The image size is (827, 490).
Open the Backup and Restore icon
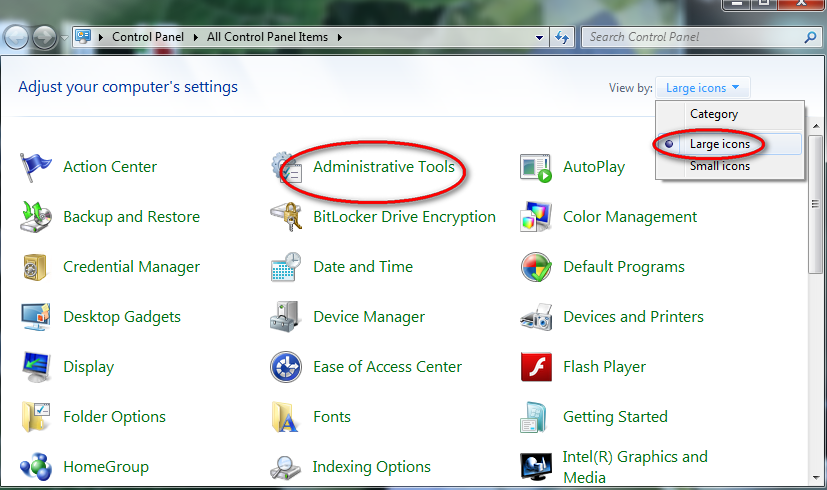pyautogui.click(x=35, y=217)
